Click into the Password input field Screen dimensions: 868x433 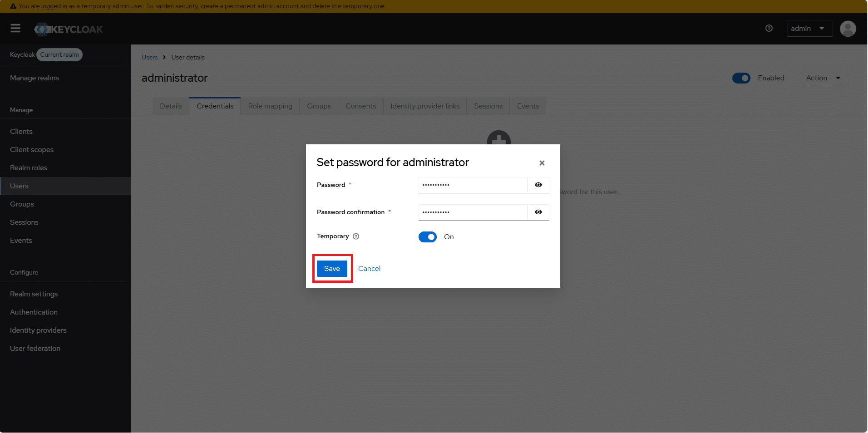(472, 185)
